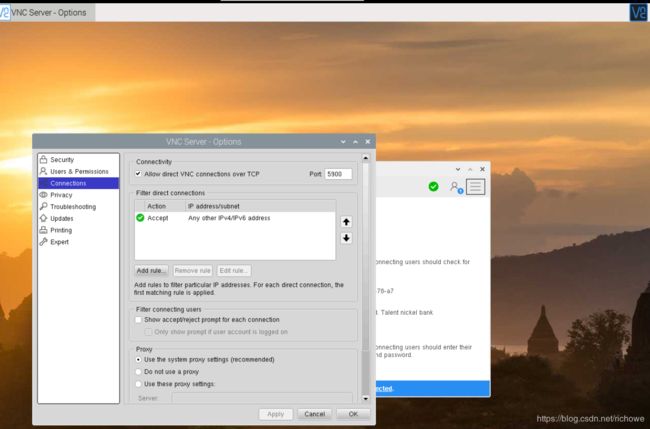Select Use these proxy settings option
The width and height of the screenshot is (650, 429).
tap(138, 384)
